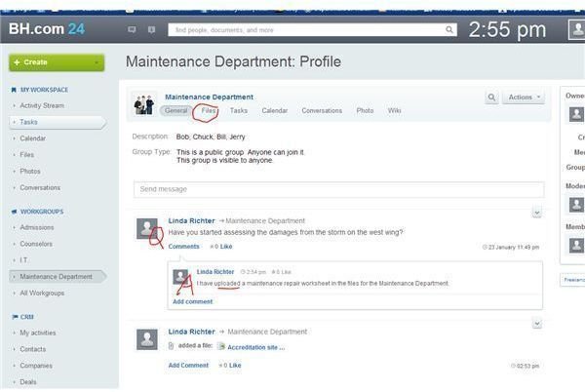Open Contacts in CRM
This screenshot has width=585, height=392.
point(33,349)
